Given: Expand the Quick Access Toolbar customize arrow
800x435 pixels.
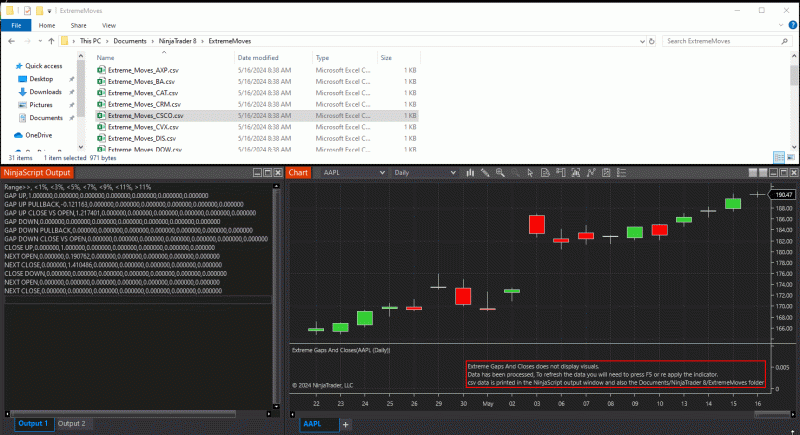Looking at the screenshot, I should tap(49, 11).
